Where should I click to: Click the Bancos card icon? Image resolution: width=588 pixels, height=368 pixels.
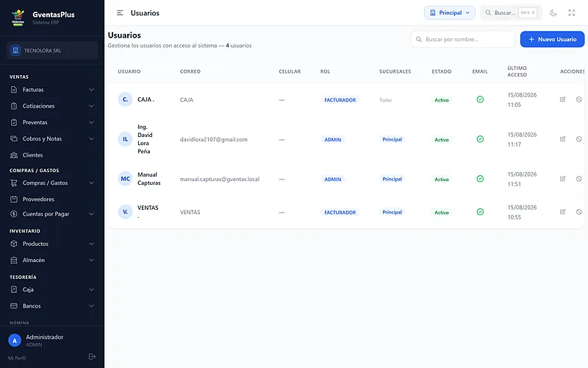pyautogui.click(x=14, y=305)
